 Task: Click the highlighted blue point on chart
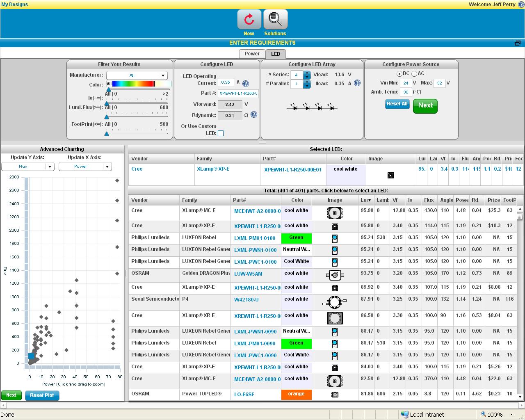pyautogui.click(x=31, y=356)
